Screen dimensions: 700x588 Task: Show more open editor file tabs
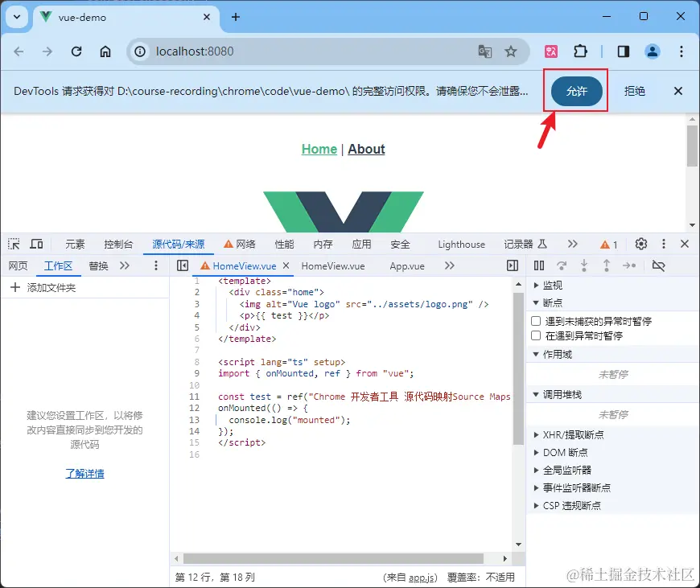pyautogui.click(x=450, y=265)
